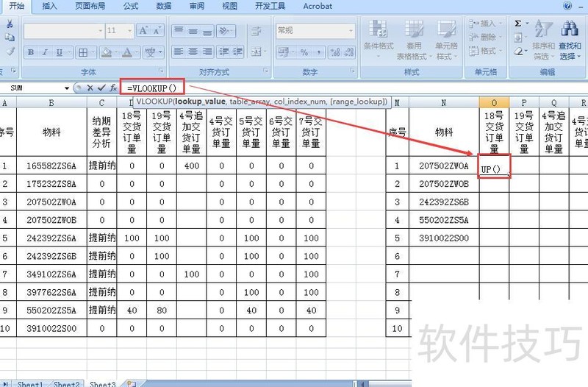Click the Increase Decimal icon
This screenshot has height=387, width=588.
[335, 52]
